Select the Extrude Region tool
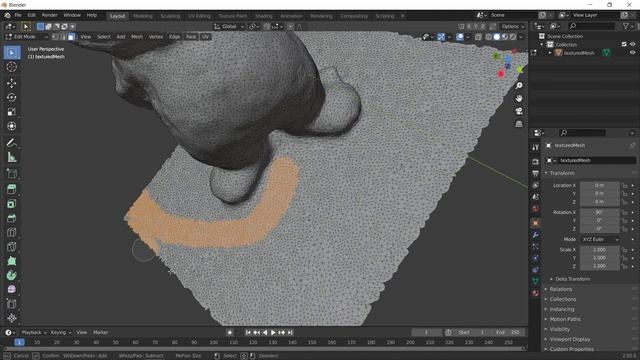The width and height of the screenshot is (640, 360). pyautogui.click(x=11, y=189)
